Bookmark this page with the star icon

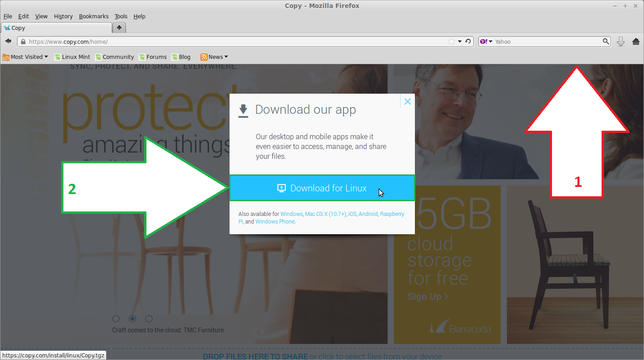tap(452, 41)
